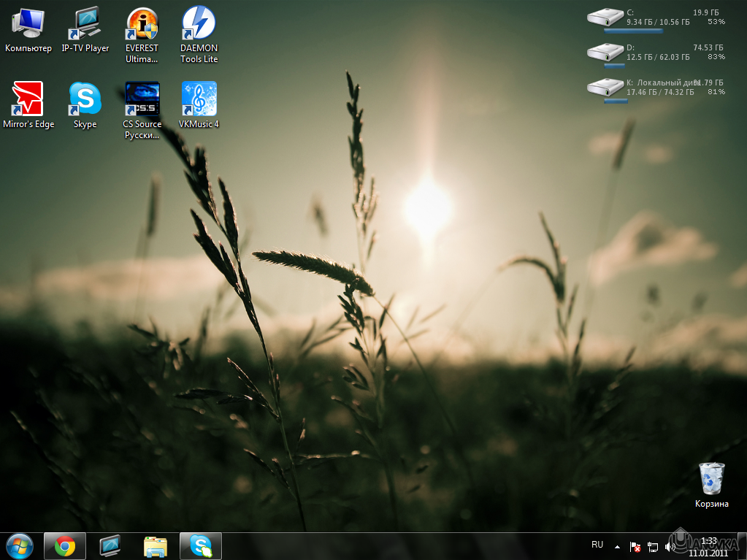The image size is (747, 560).
Task: Open the Компьютер desktop icon
Action: tap(28, 25)
